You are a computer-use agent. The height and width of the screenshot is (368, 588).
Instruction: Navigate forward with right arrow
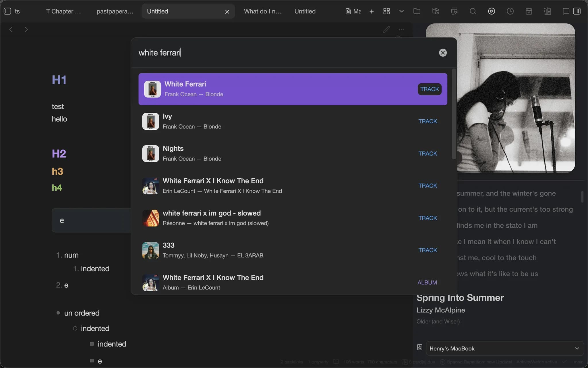(26, 29)
